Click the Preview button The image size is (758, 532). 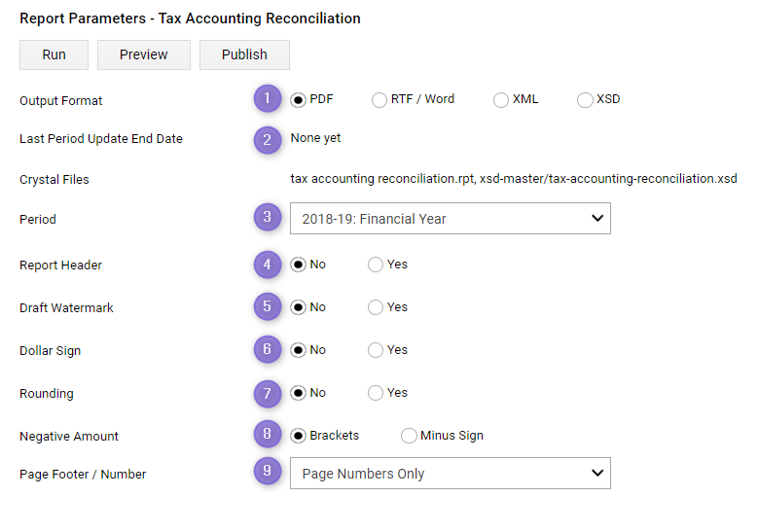click(x=144, y=54)
